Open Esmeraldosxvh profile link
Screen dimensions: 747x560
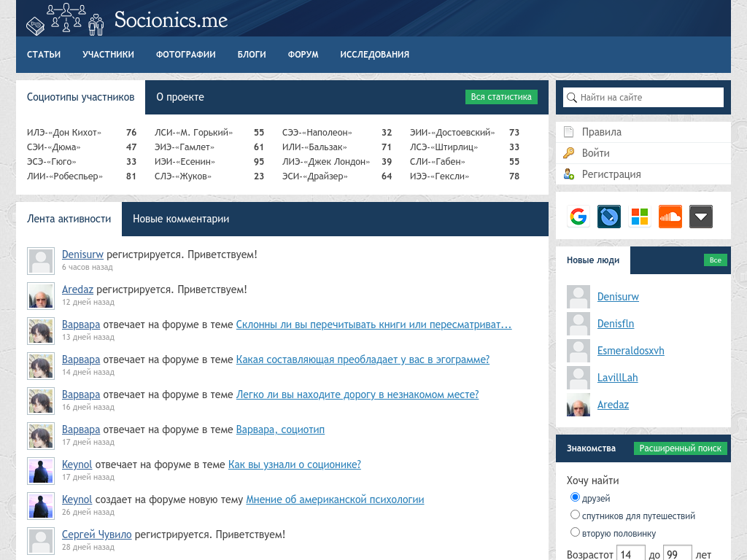click(631, 351)
